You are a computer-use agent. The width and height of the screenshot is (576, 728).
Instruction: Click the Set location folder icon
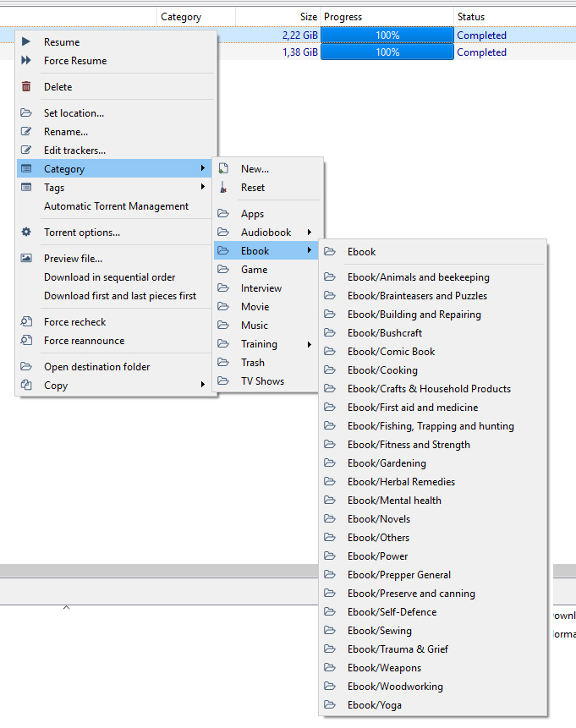26,112
